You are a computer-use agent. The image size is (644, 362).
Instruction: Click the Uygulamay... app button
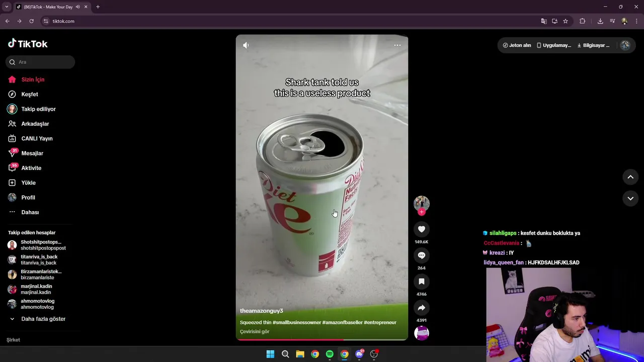coord(554,45)
